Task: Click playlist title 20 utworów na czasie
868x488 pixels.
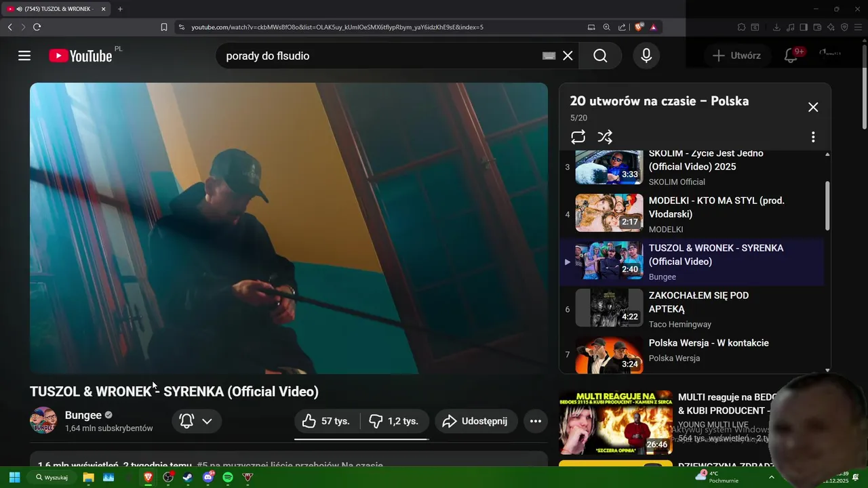Action: (x=659, y=101)
